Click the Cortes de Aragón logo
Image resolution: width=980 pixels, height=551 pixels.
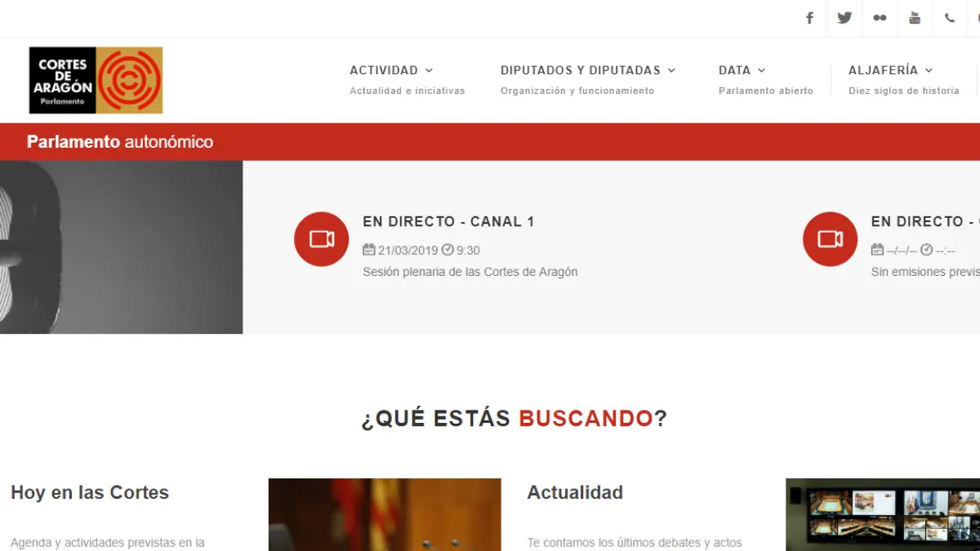coord(96,80)
